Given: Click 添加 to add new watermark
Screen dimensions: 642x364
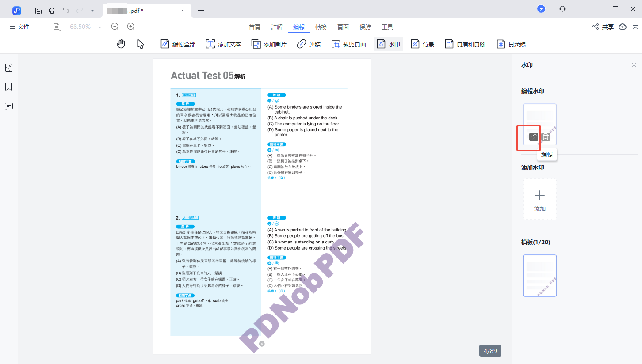Looking at the screenshot, I should coord(539,200).
